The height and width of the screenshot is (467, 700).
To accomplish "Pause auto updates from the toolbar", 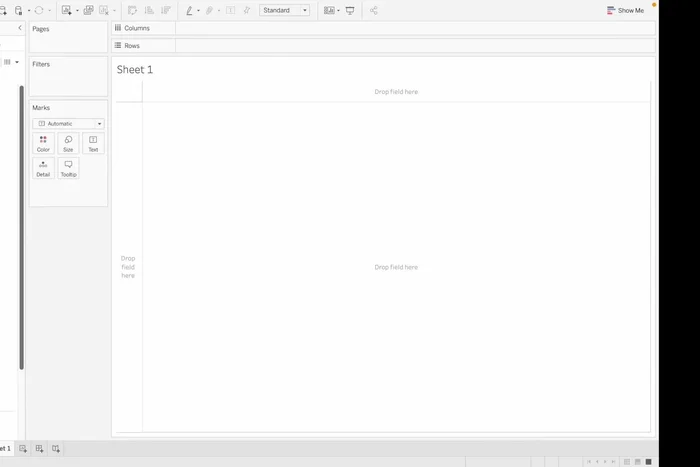I will 18,10.
